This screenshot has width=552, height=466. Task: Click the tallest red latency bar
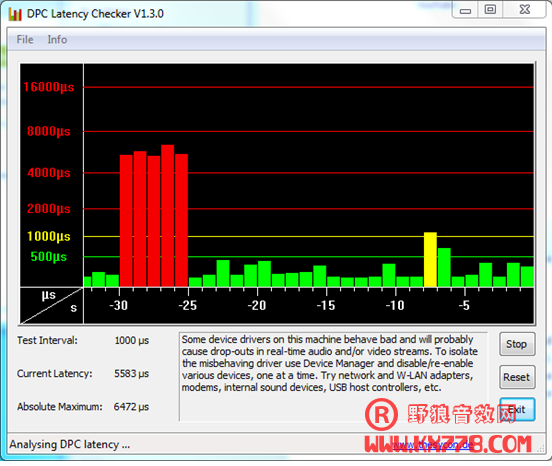tap(168, 216)
